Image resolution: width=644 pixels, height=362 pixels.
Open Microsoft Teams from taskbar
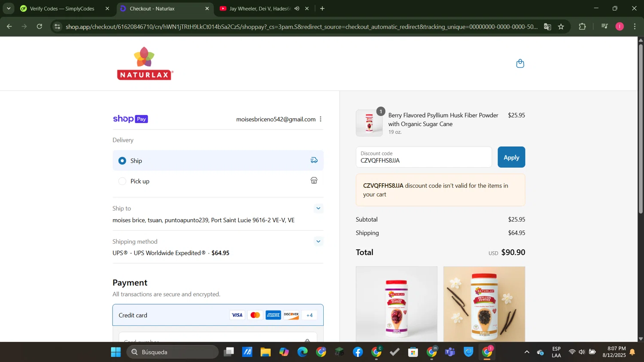(450, 352)
